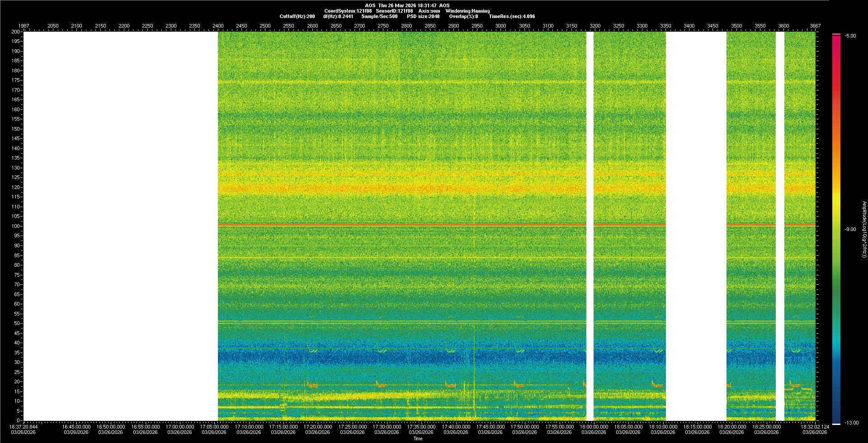This screenshot has height=443, width=868.
Task: Click the end timestamp 18:32:02.124
Action: (815, 426)
